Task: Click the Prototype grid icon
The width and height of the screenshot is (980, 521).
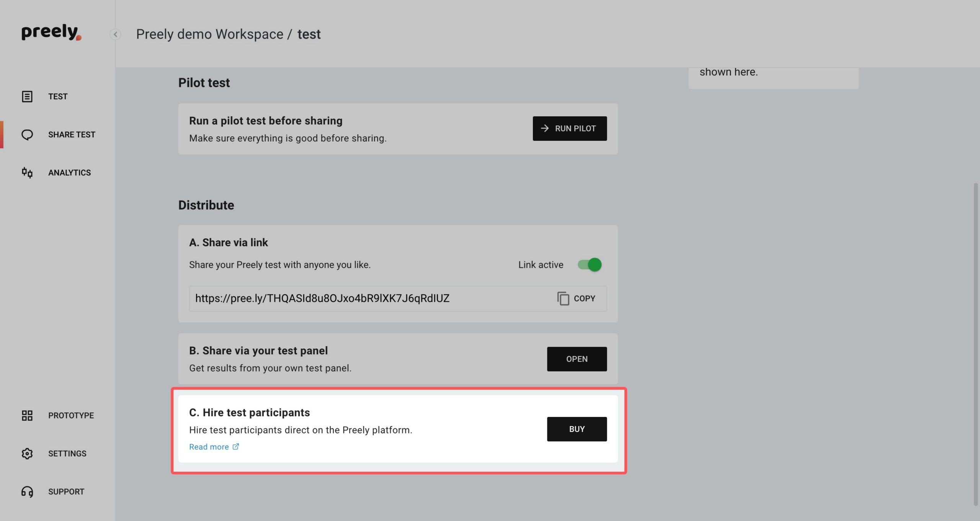Action: coord(27,415)
